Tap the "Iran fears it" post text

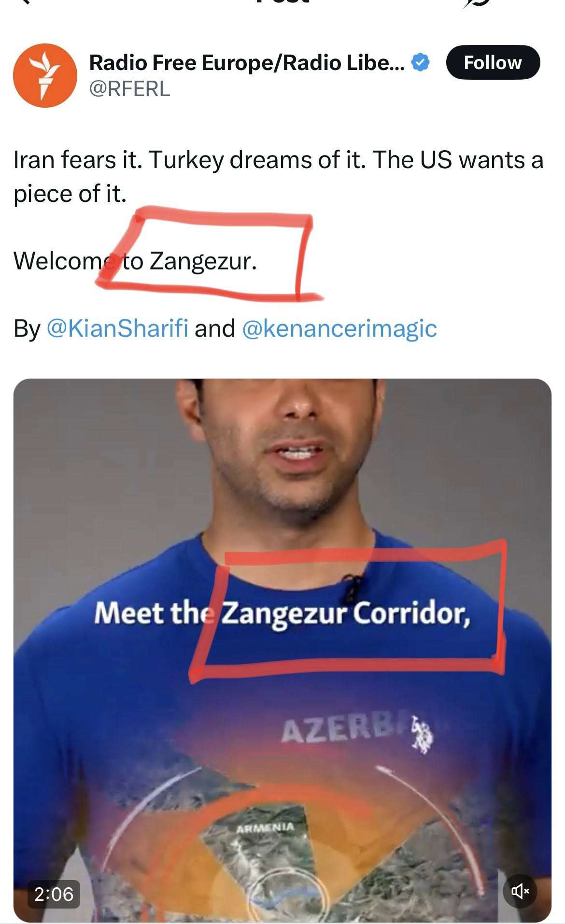point(78,160)
